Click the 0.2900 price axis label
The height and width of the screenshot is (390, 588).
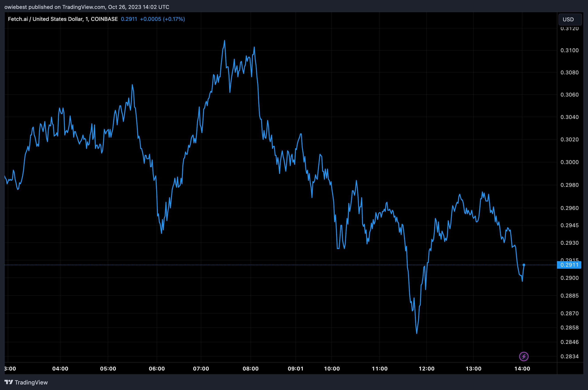pyautogui.click(x=570, y=278)
